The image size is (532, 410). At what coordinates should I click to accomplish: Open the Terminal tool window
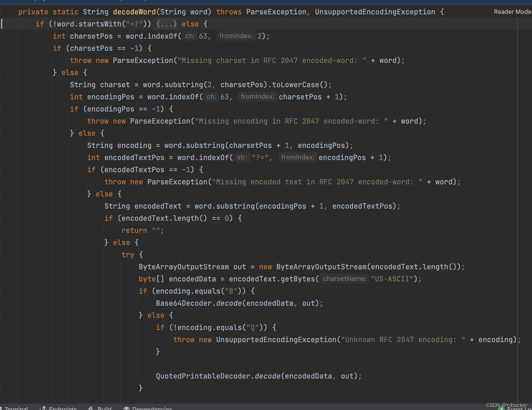point(16,408)
